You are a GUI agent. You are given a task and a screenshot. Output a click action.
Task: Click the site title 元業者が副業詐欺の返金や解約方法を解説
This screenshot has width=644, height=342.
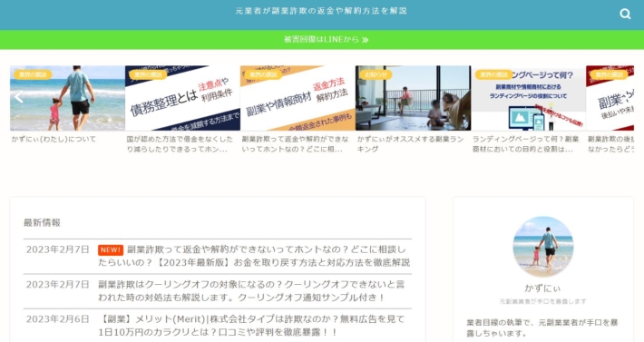click(x=321, y=11)
